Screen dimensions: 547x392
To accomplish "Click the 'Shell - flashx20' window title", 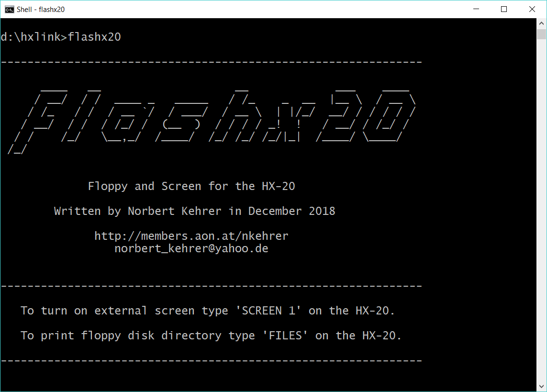I will (x=41, y=10).
